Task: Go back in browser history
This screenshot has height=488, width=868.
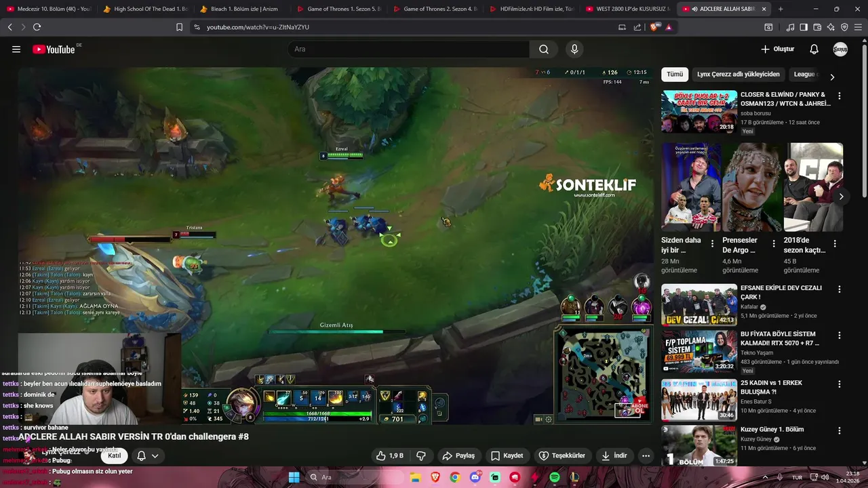Action: (x=9, y=27)
